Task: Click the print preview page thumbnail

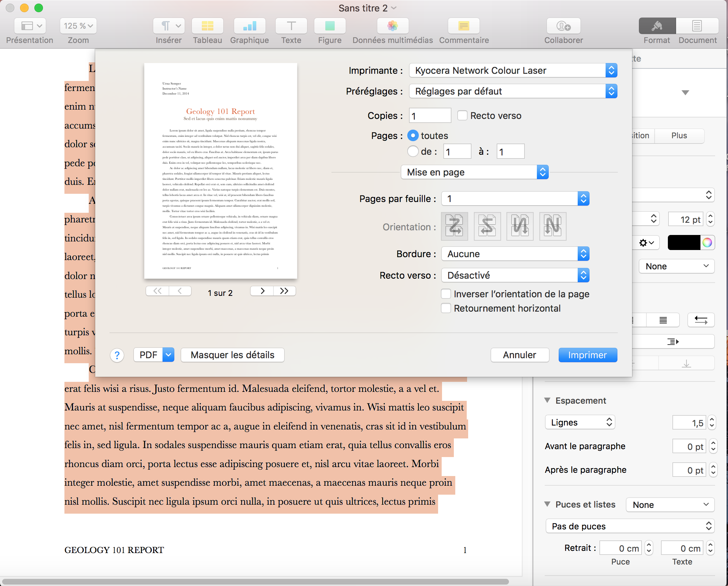Action: (x=220, y=171)
